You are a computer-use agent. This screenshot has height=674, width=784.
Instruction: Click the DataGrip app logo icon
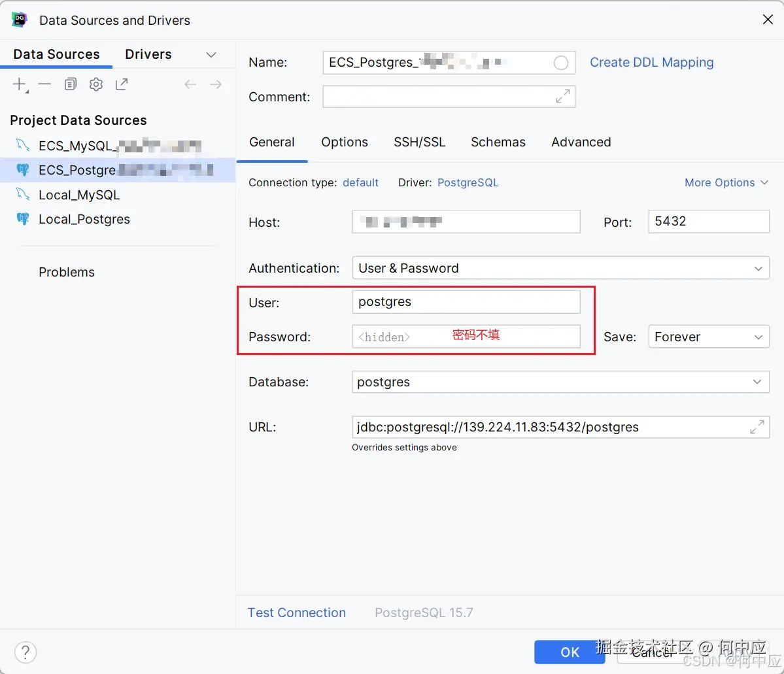pyautogui.click(x=20, y=20)
